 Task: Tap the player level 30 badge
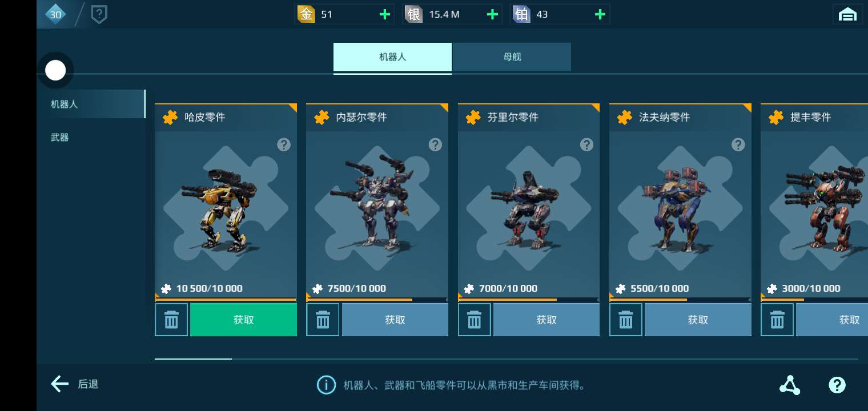coord(55,14)
